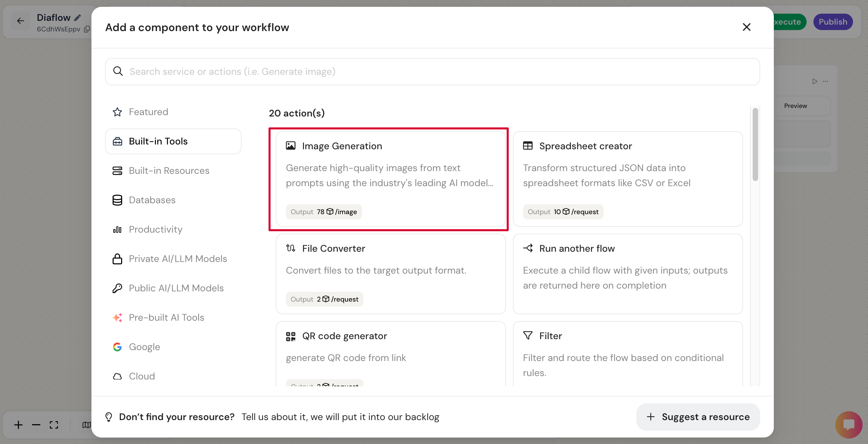Open the Built-in Resources category
868x444 pixels.
[169, 171]
